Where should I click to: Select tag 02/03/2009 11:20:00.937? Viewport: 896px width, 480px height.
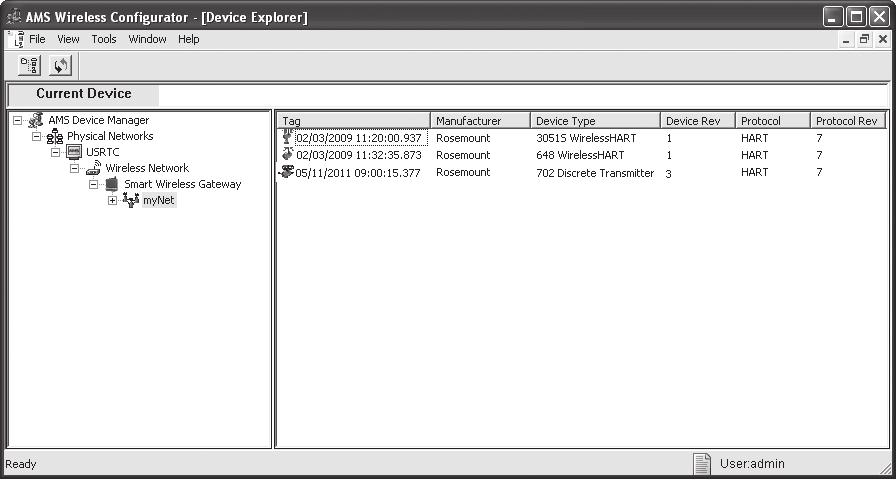click(x=359, y=138)
